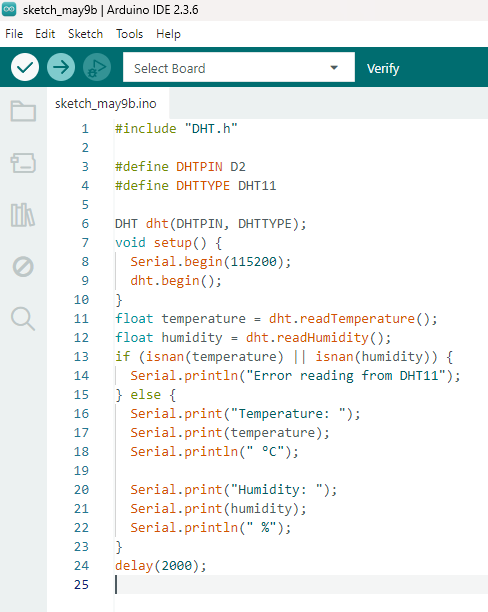Select the sketch_may9b.ino tab
This screenshot has width=488, height=612.
(106, 104)
